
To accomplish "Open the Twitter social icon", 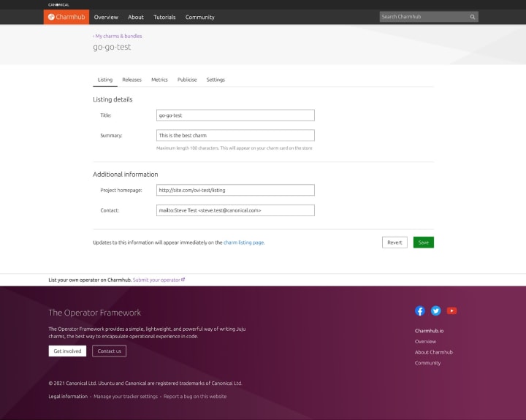I will pos(435,310).
